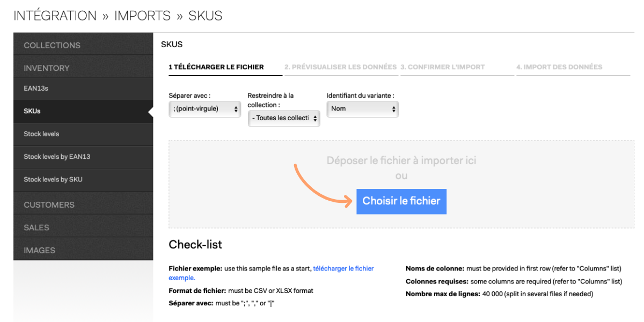644x322 pixels.
Task: Open the Sales sidebar section
Action: pos(83,227)
